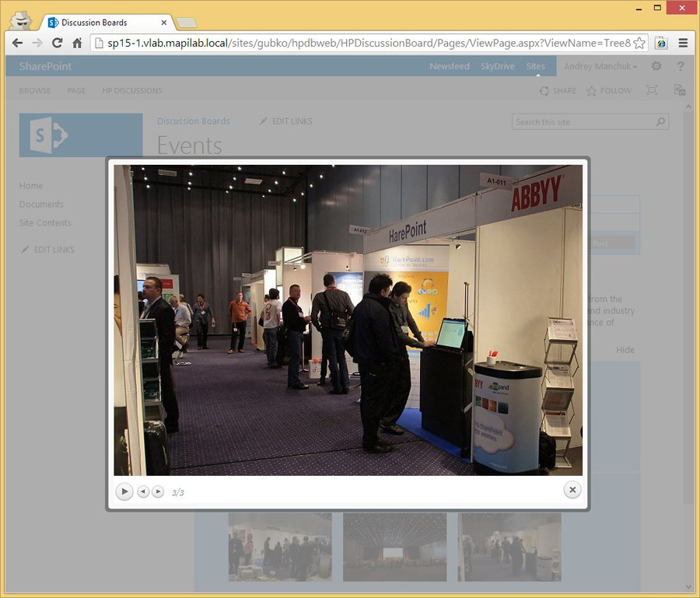The height and width of the screenshot is (598, 700).
Task: Click the IE Tab extension icon
Action: 661,43
